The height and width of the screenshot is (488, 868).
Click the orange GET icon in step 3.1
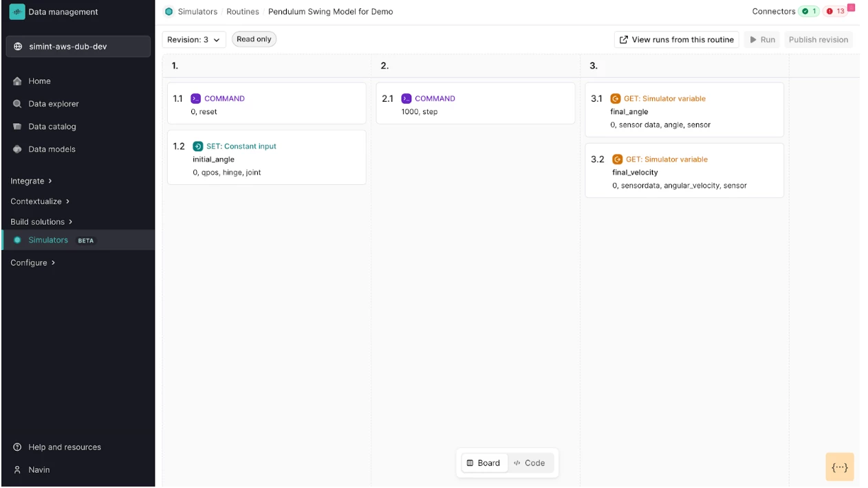pos(616,98)
